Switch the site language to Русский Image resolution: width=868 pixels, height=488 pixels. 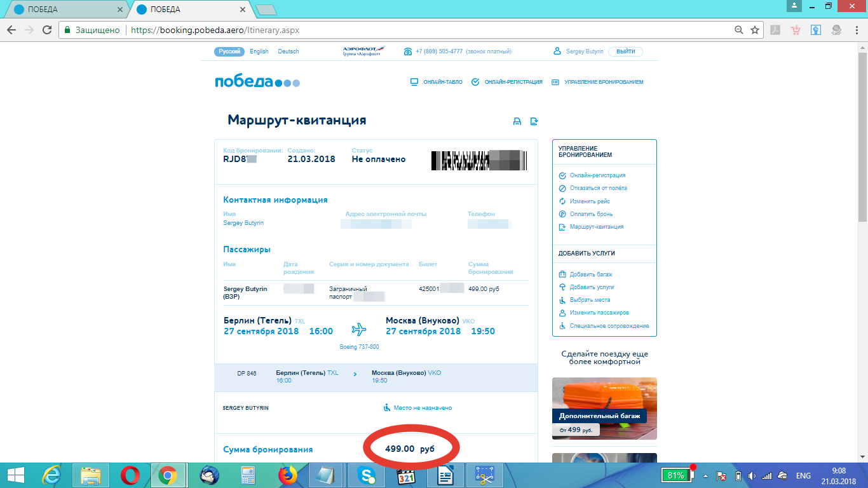click(x=229, y=51)
